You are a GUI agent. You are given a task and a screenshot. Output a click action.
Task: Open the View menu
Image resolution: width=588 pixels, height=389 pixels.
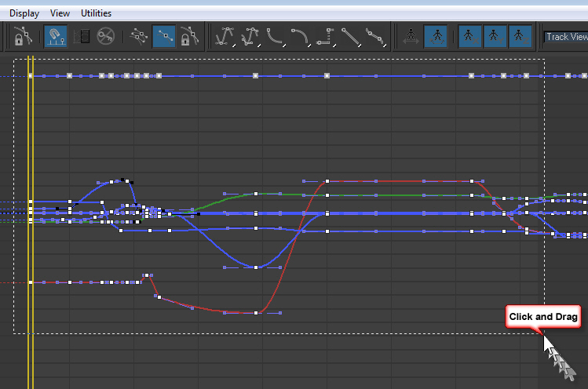(60, 13)
